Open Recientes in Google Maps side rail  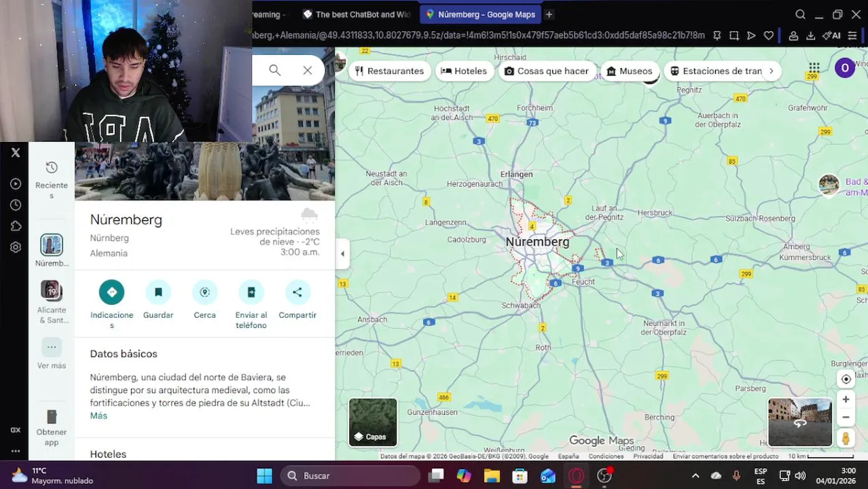click(52, 180)
